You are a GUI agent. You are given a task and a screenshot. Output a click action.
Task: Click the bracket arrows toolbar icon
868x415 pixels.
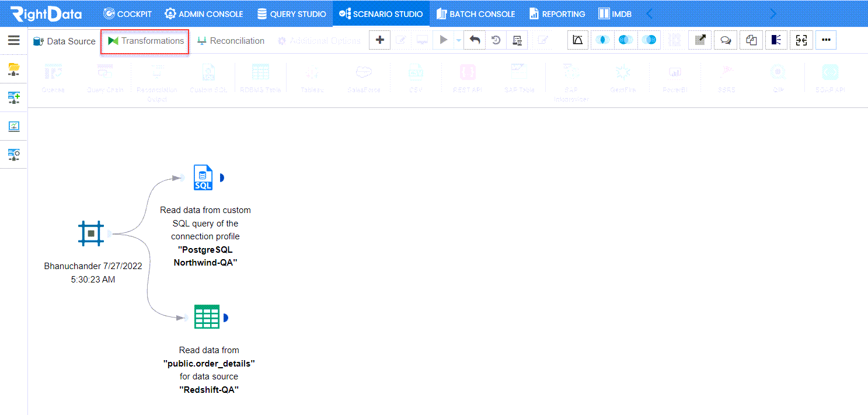point(801,40)
